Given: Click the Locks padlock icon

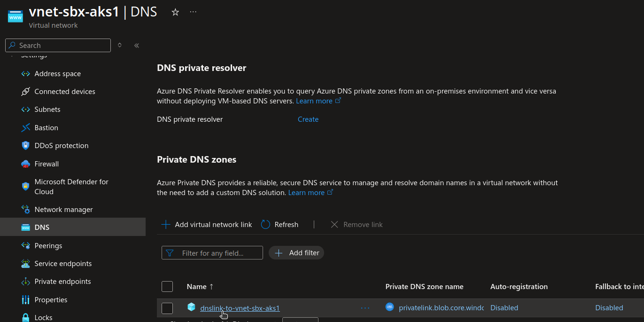Looking at the screenshot, I should [x=26, y=318].
